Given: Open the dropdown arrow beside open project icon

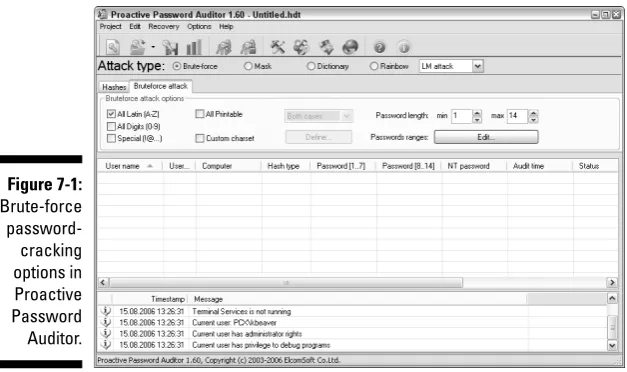Looking at the screenshot, I should point(153,47).
